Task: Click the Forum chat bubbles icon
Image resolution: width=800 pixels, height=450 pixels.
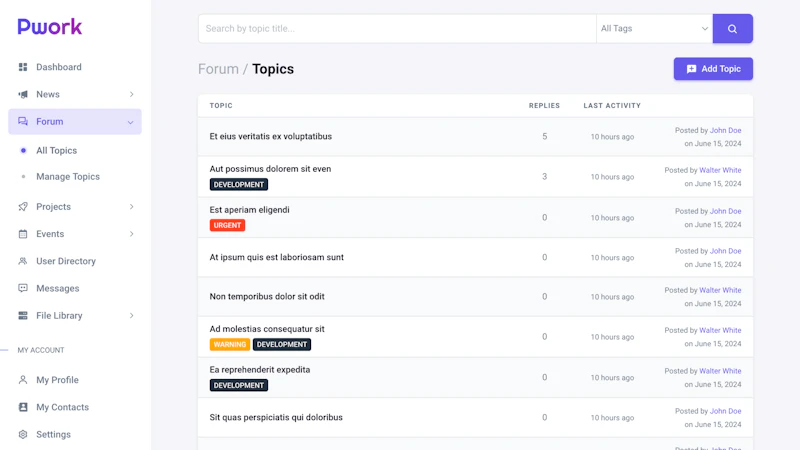Action: coord(23,121)
